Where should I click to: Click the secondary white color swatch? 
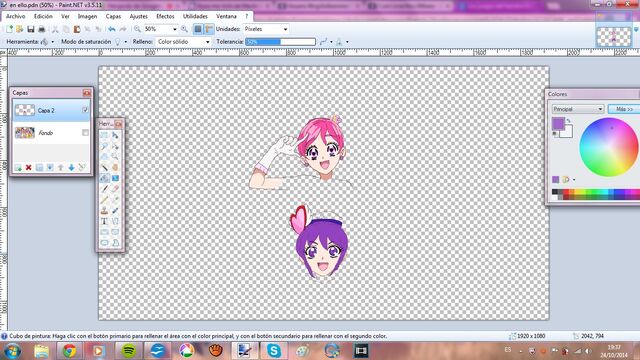click(567, 131)
